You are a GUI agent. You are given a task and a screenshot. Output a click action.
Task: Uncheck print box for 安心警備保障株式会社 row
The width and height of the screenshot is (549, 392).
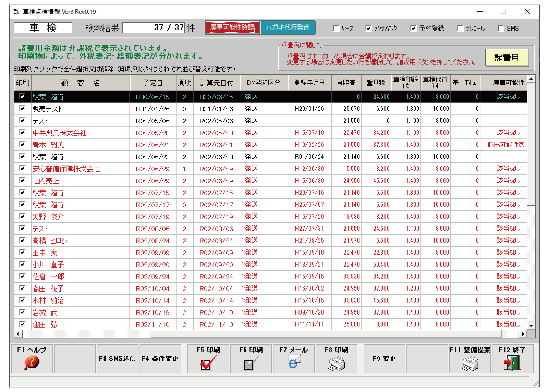click(x=22, y=168)
